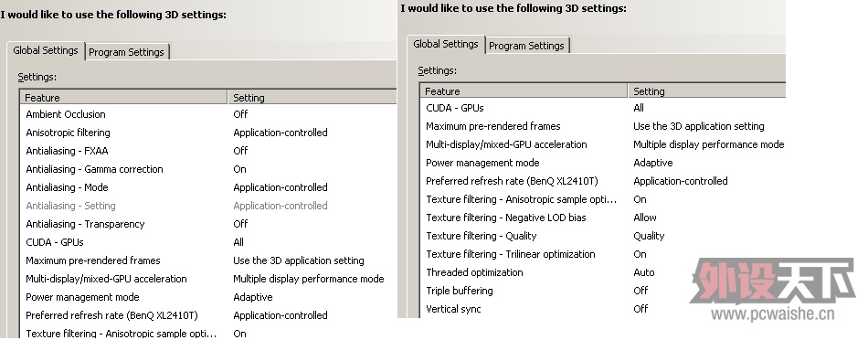This screenshot has height=340, width=868.
Task: Change the Anisotropic filtering setting value
Action: 281,133
